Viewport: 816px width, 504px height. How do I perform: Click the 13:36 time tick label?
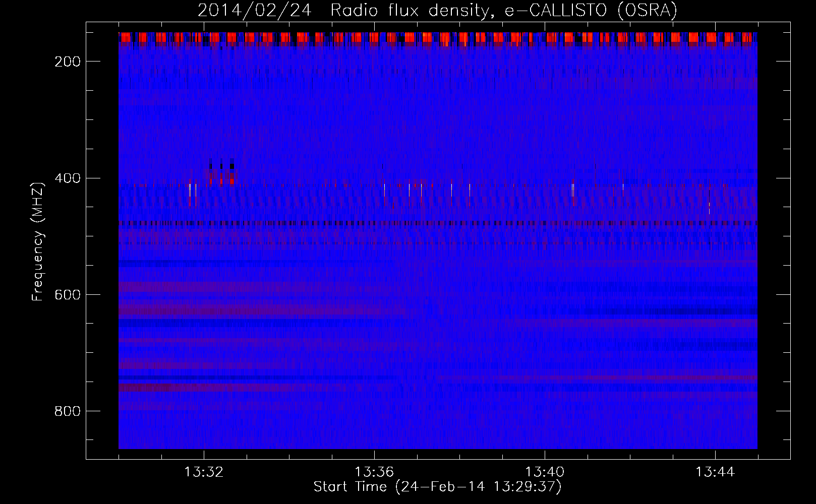[374, 472]
